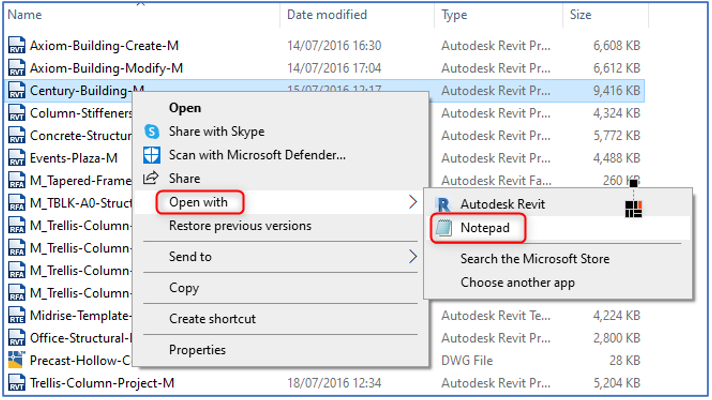Expand the Open with submenu arrow
The image size is (712, 400).
click(x=412, y=202)
